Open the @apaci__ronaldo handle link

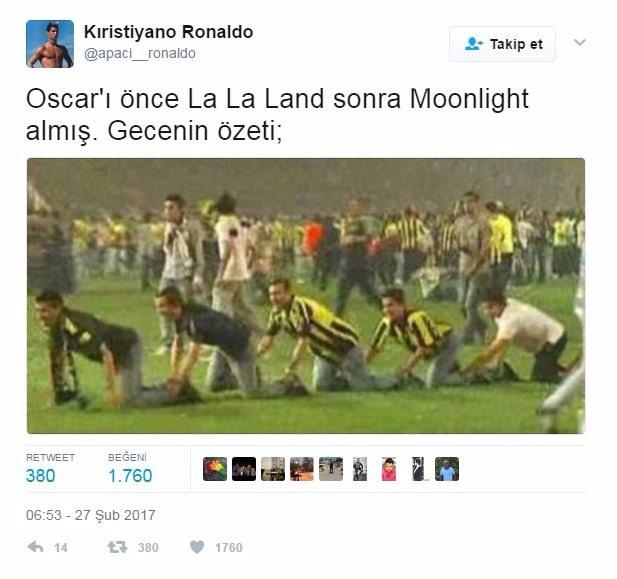point(140,53)
